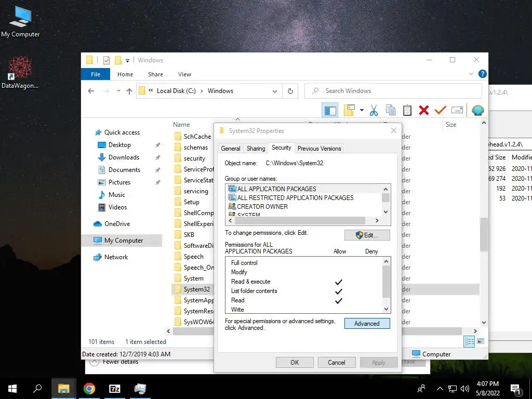Viewport: 532px width, 399px height.
Task: Open the Quick Access Toolbar customize dropdown
Action: tap(128, 61)
